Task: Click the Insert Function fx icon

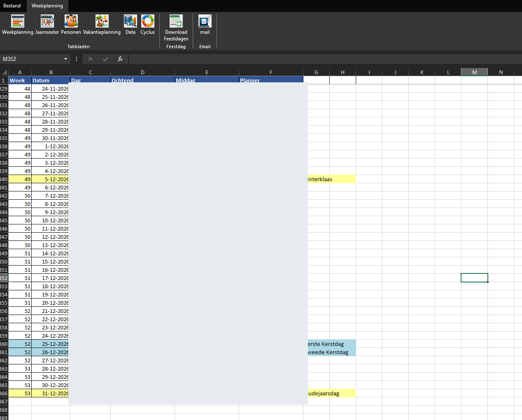Action: pos(120,59)
